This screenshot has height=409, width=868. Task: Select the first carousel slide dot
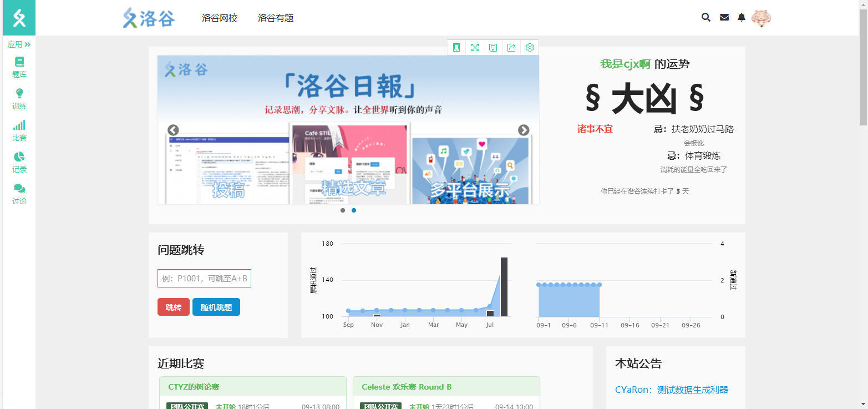click(342, 210)
